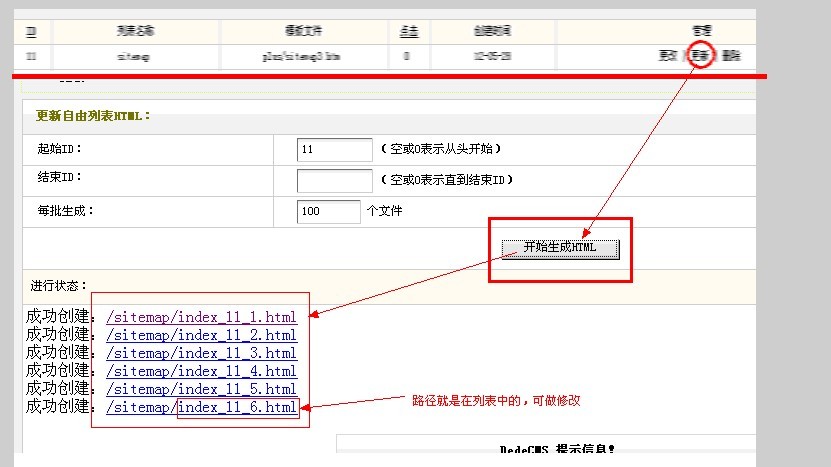
Task: Click the 删除 (delete) link for sitemap
Action: [x=731, y=56]
